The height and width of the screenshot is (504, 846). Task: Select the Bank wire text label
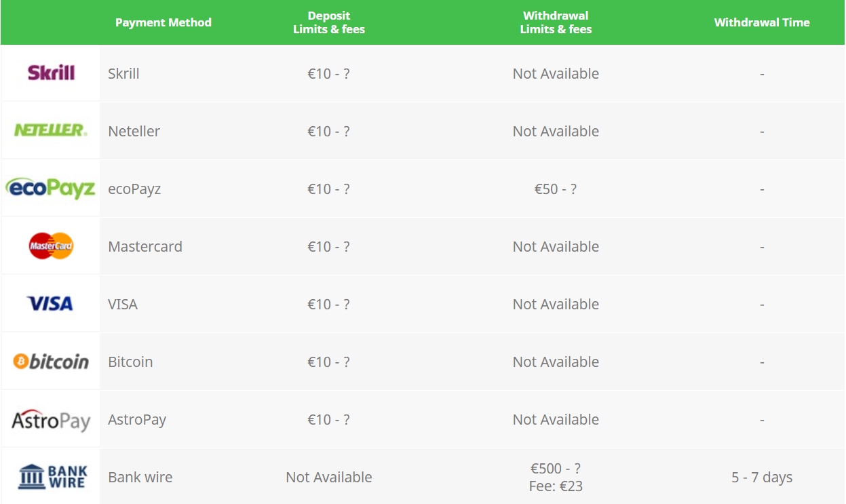click(140, 477)
